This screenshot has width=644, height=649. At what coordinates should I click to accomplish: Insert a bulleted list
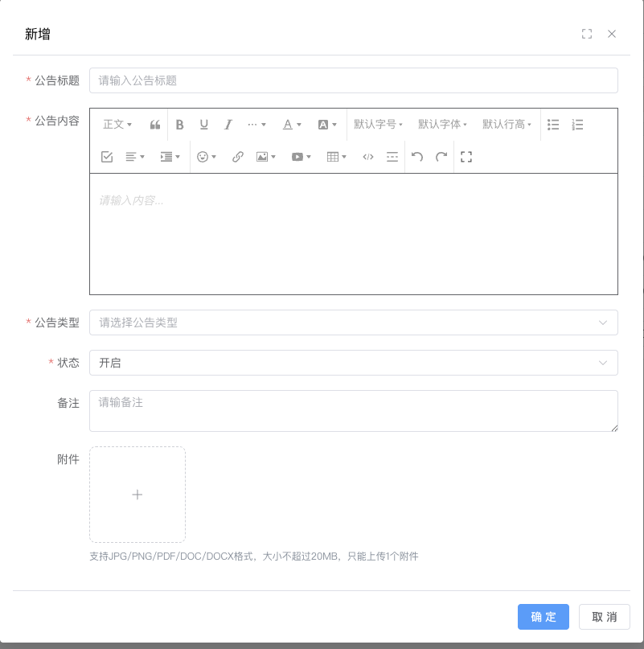pos(553,125)
